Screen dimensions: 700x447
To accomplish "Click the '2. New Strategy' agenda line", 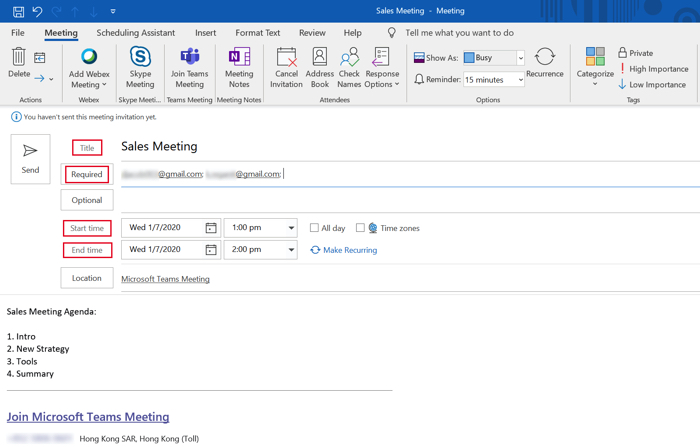I will coord(38,349).
